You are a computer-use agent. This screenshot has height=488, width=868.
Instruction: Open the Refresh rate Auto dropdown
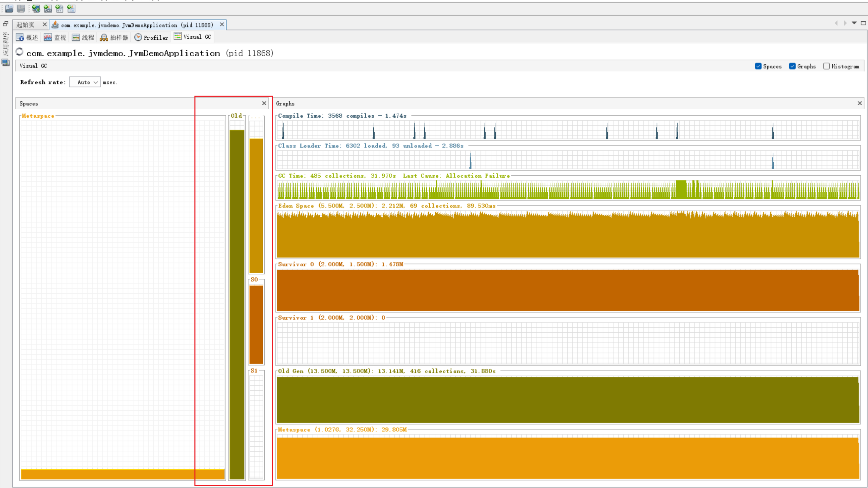(x=85, y=82)
